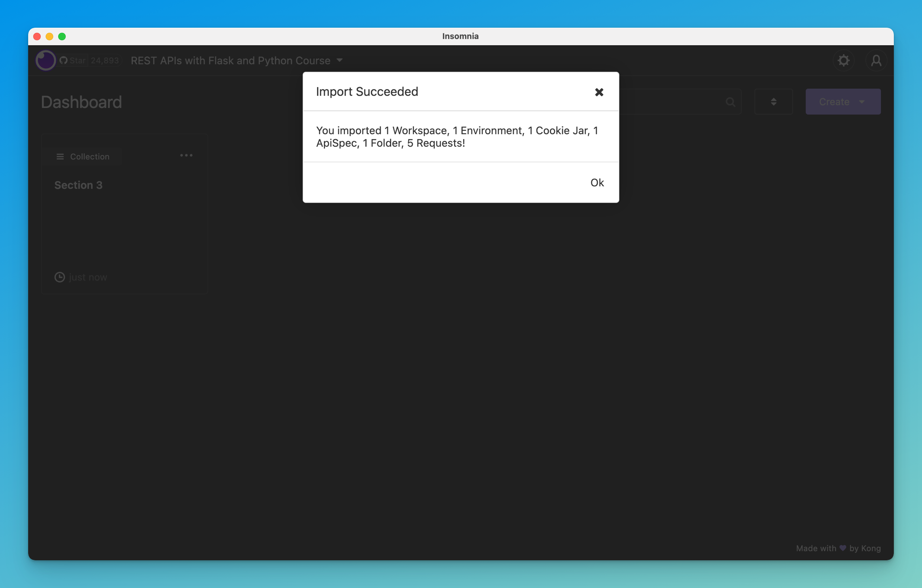
Task: Click the clock icon beside just now
Action: point(59,277)
